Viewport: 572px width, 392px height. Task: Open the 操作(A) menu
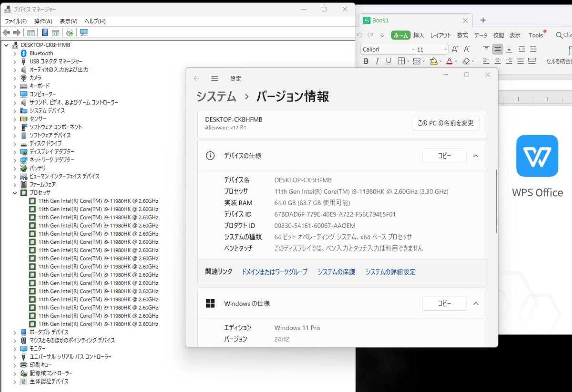pyautogui.click(x=43, y=21)
